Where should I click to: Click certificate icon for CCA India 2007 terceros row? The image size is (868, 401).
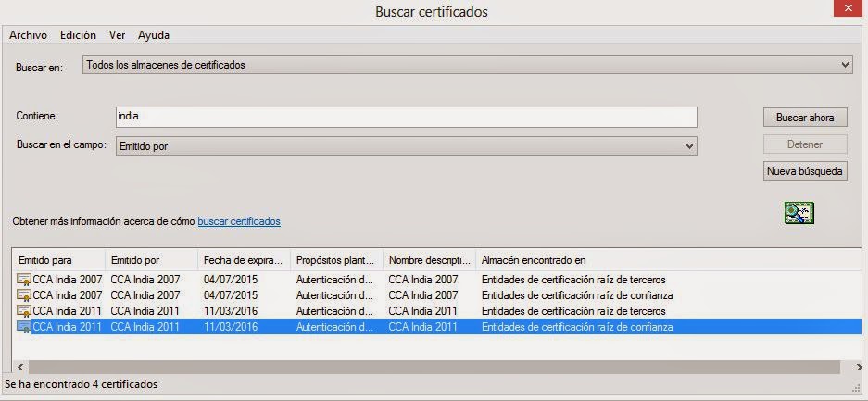tap(24, 280)
